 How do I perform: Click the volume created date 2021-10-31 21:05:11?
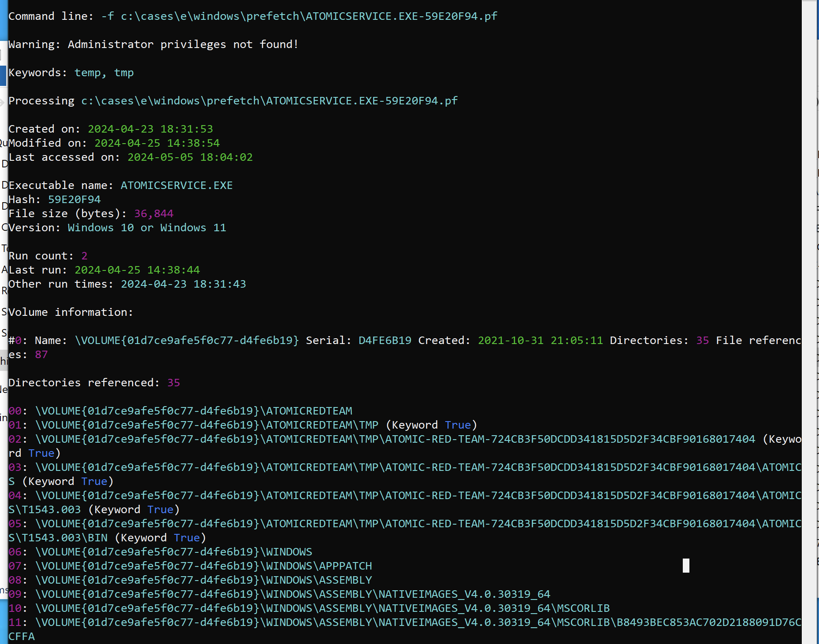pyautogui.click(x=540, y=341)
